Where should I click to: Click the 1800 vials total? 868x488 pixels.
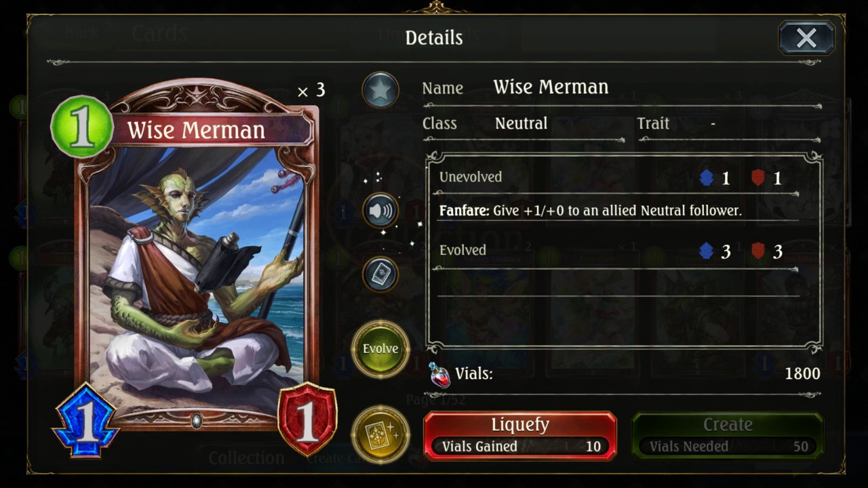click(x=802, y=373)
